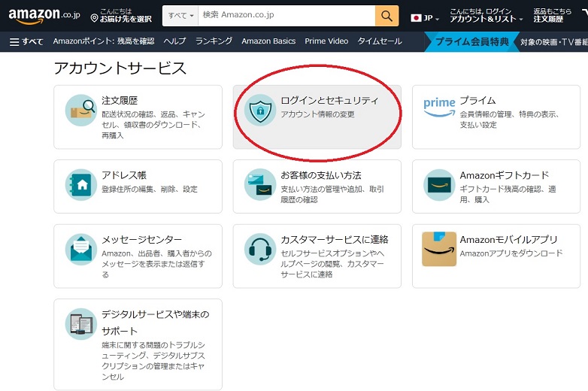Expand the JP language dropdown arrow
Image resolution: width=588 pixels, height=391 pixels.
pyautogui.click(x=438, y=19)
